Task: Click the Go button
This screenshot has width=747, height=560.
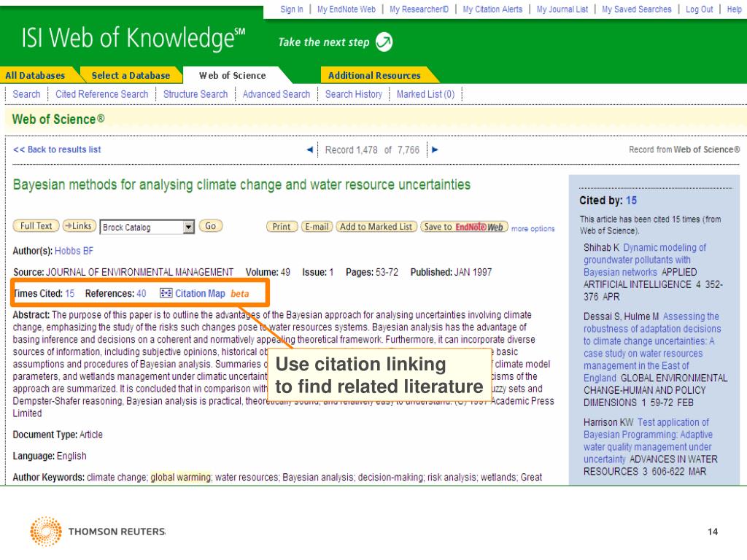Action: pyautogui.click(x=211, y=226)
